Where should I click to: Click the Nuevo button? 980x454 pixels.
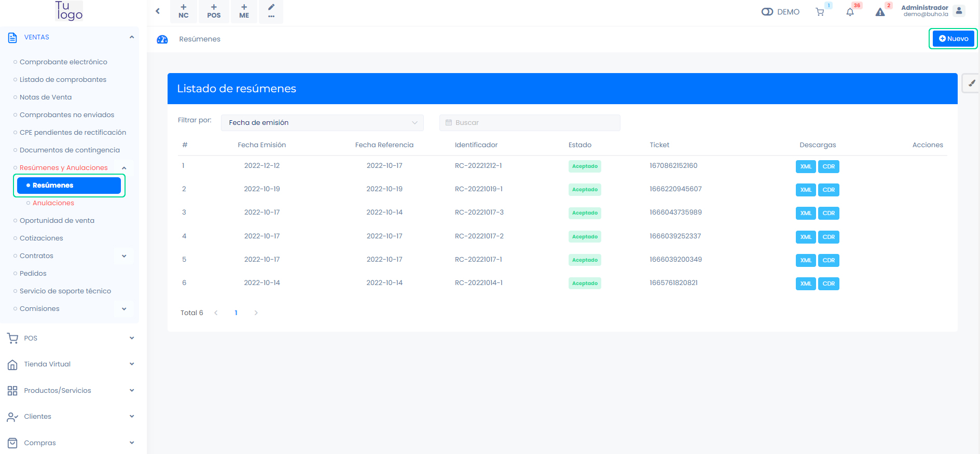pyautogui.click(x=953, y=39)
